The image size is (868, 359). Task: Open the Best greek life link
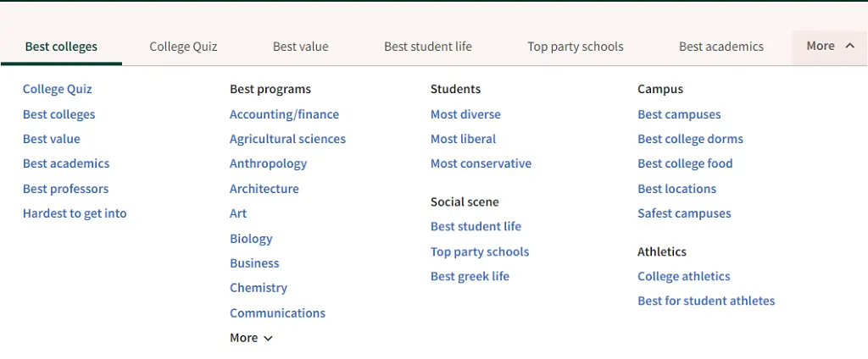(470, 276)
